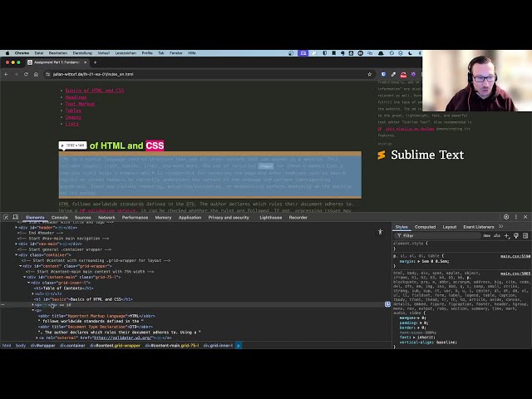The width and height of the screenshot is (532, 399).
Task: Click the site information icon in address bar
Action: point(48,74)
